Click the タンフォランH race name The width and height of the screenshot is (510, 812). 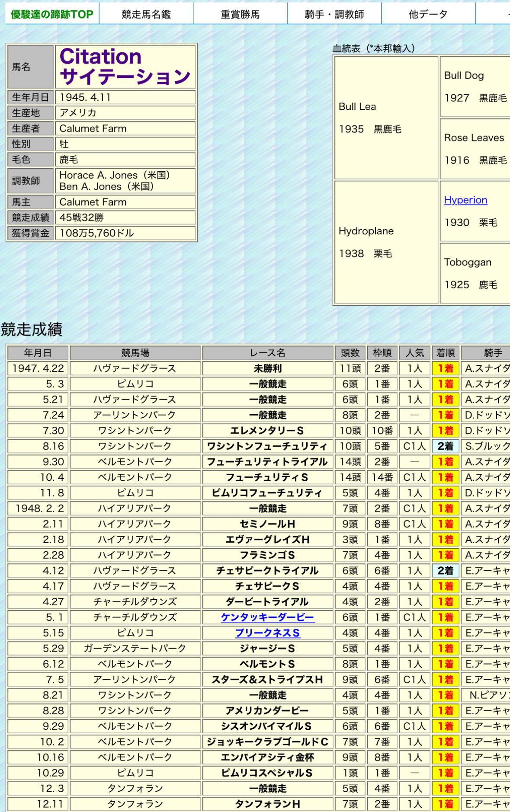pos(268,804)
